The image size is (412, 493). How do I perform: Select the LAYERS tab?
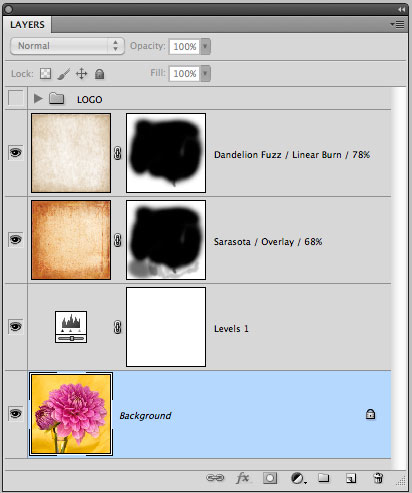pos(27,25)
